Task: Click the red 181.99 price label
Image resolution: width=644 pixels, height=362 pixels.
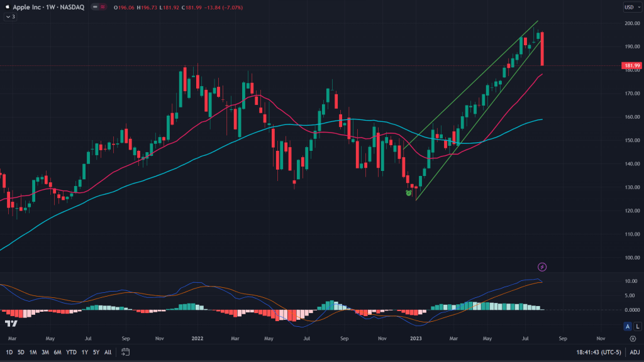Action: (x=631, y=65)
